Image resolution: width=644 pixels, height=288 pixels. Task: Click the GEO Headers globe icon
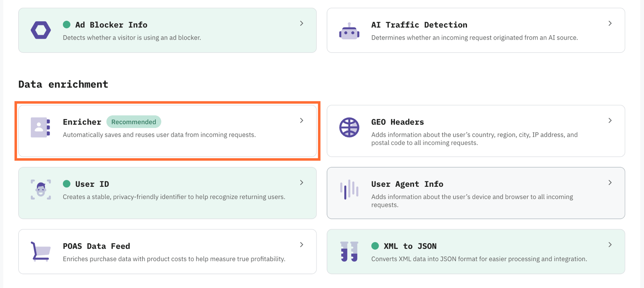coord(349,127)
